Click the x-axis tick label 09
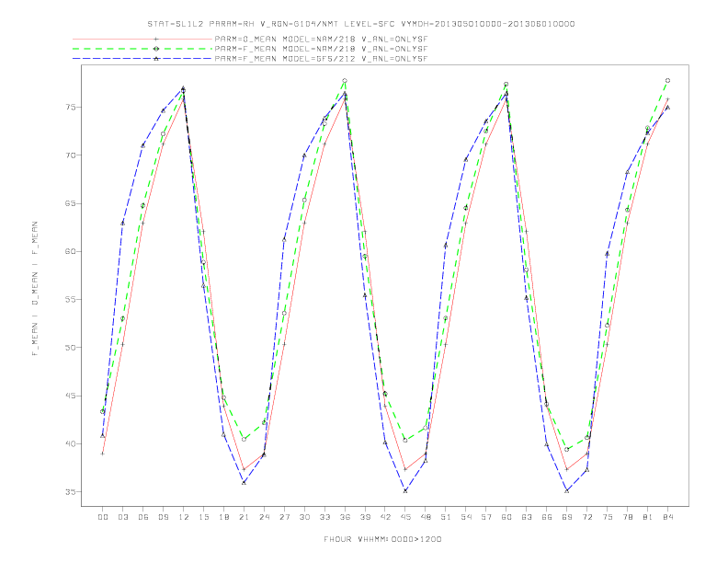 pos(163,517)
